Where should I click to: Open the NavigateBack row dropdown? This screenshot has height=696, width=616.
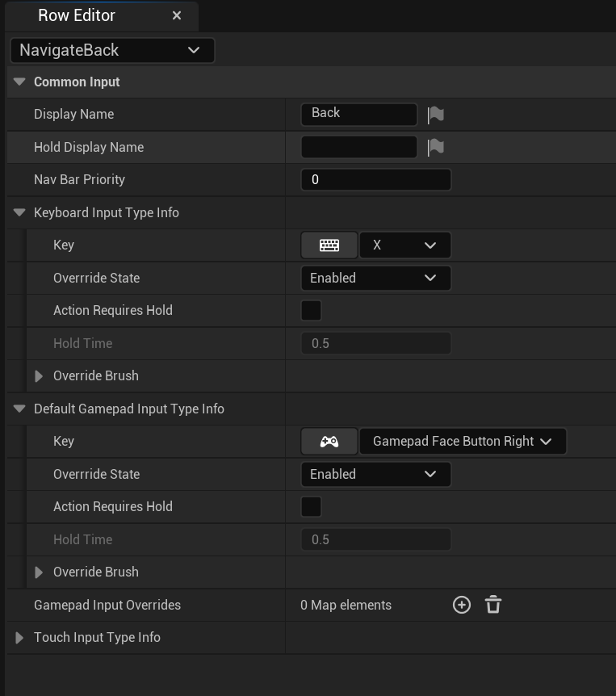tap(112, 50)
